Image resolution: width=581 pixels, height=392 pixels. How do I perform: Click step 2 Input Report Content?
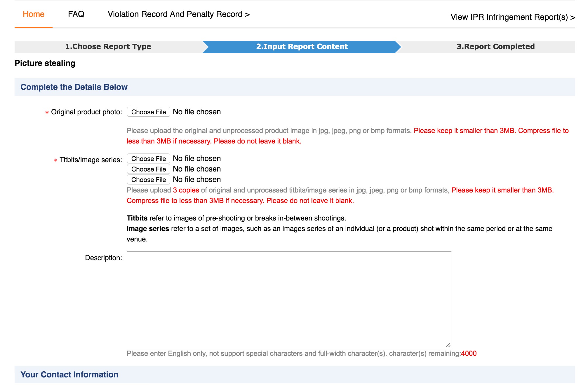click(302, 47)
